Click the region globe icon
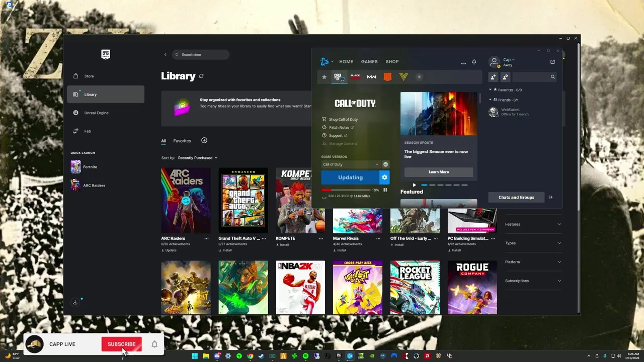 pos(385,164)
